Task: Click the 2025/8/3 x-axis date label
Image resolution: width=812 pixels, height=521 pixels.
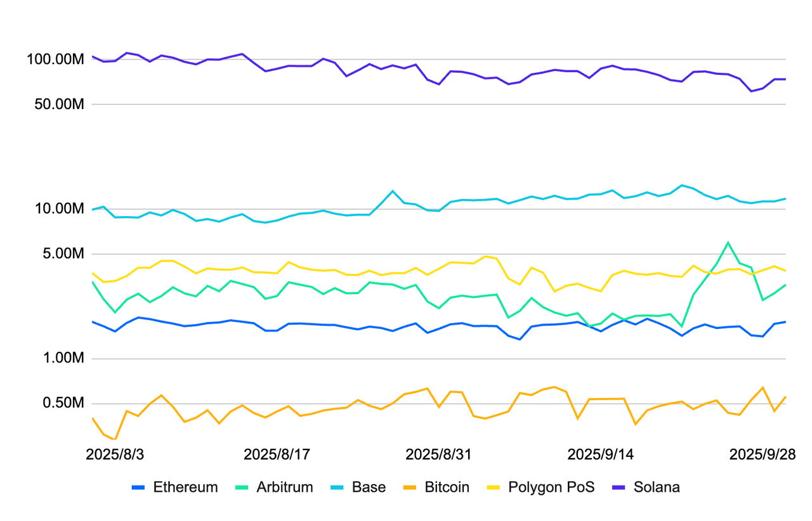Action: (115, 454)
